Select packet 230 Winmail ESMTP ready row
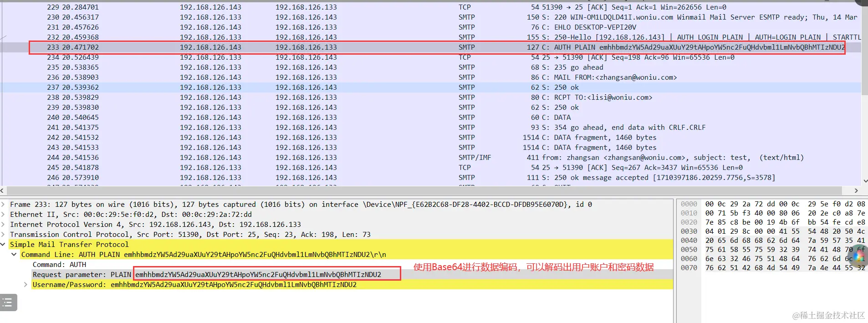868x323 pixels. pos(431,17)
